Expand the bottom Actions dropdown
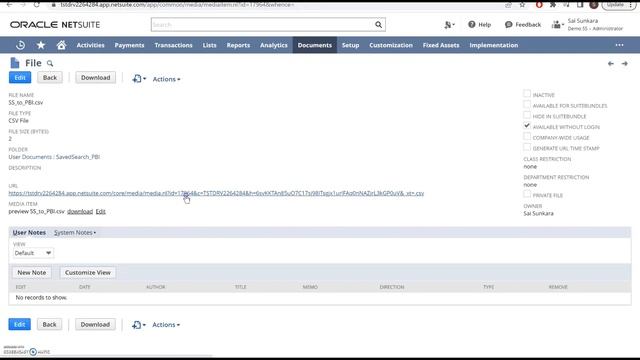The image size is (640, 360). 166,325
